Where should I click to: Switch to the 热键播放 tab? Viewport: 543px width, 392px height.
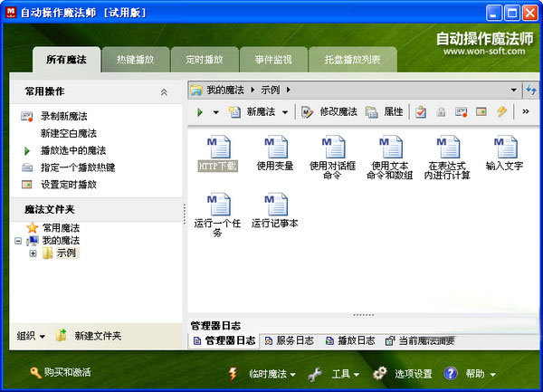[x=136, y=60]
